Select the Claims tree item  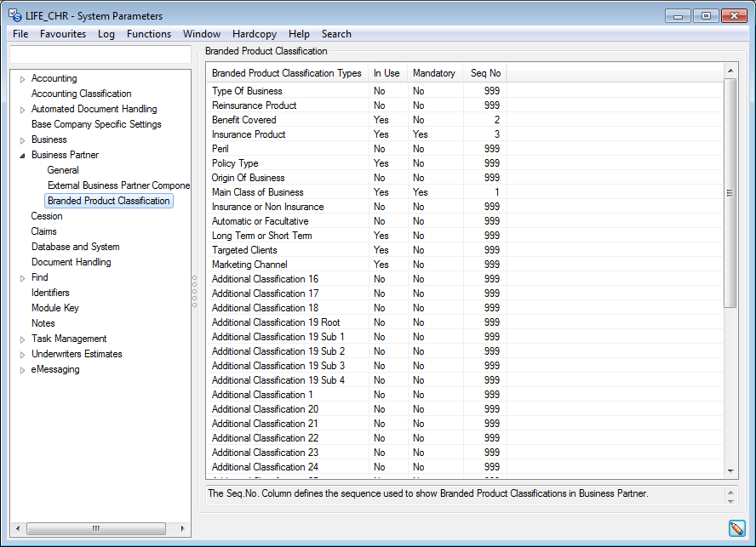[x=43, y=231]
